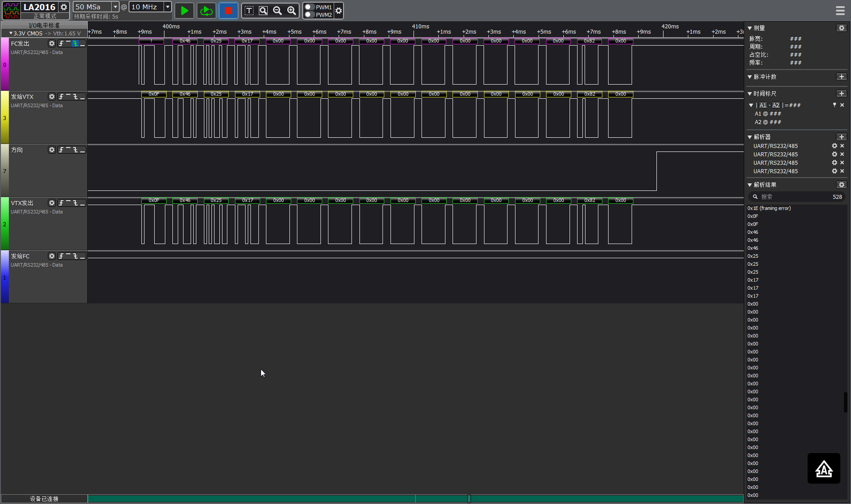Add a new protocol decoder (解析器)

841,137
